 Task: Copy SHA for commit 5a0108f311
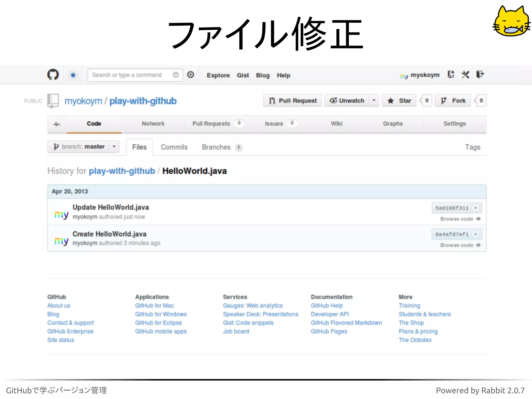coord(475,208)
